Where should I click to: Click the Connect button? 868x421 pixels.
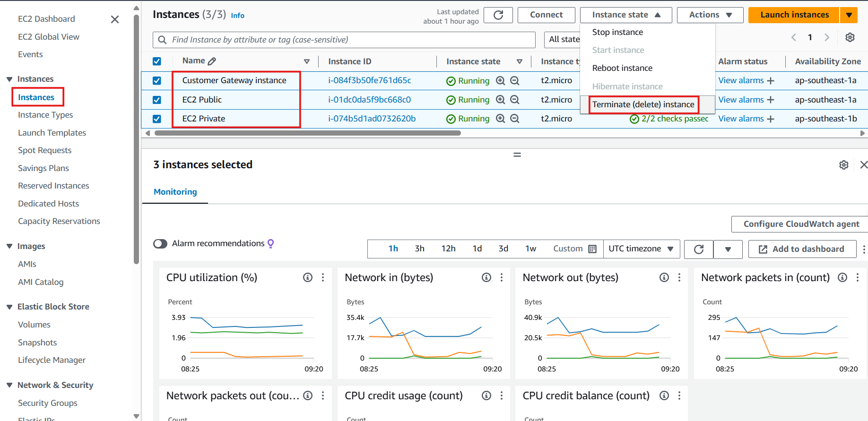[547, 15]
